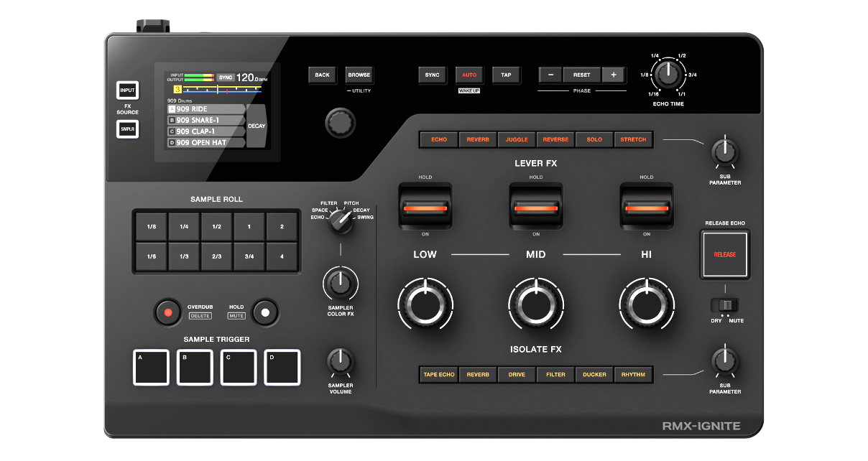Hit Sample Trigger pad A
Screen dimensions: 868x461
[x=151, y=367]
